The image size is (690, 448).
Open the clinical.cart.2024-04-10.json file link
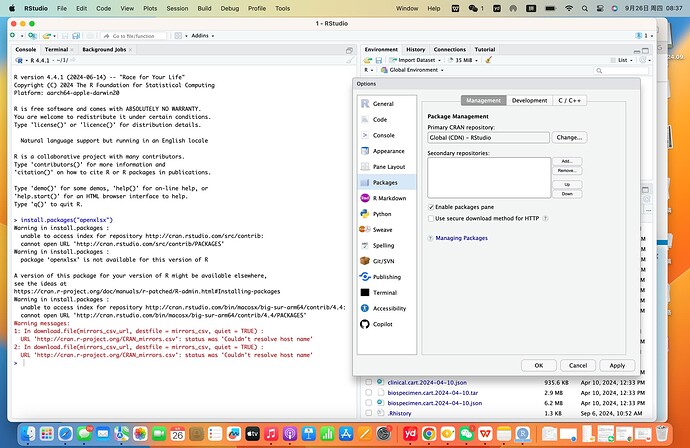click(427, 382)
